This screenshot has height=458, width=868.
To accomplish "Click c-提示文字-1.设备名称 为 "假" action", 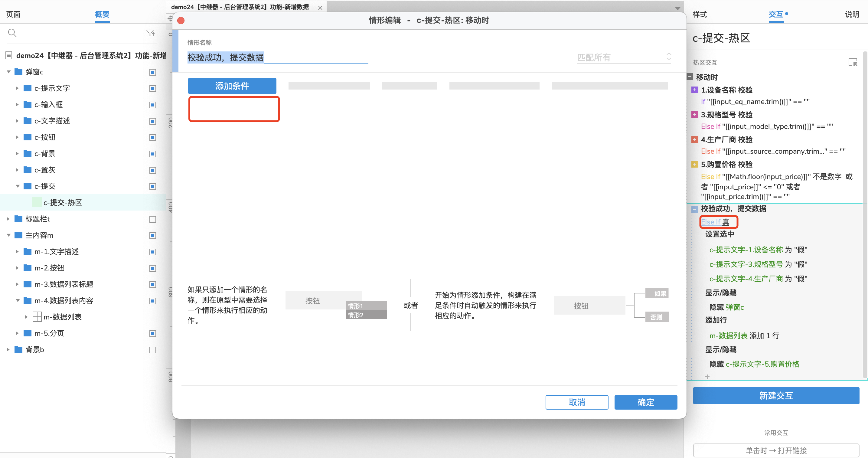I will pos(758,250).
